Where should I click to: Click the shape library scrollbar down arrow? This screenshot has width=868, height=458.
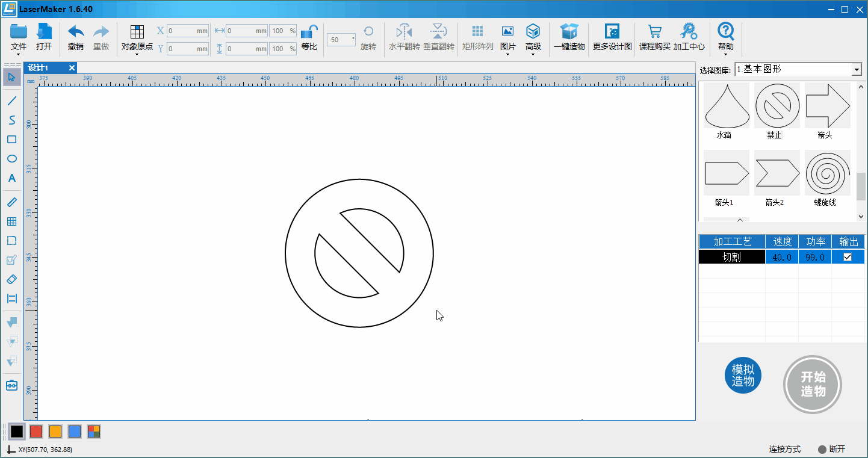click(860, 217)
